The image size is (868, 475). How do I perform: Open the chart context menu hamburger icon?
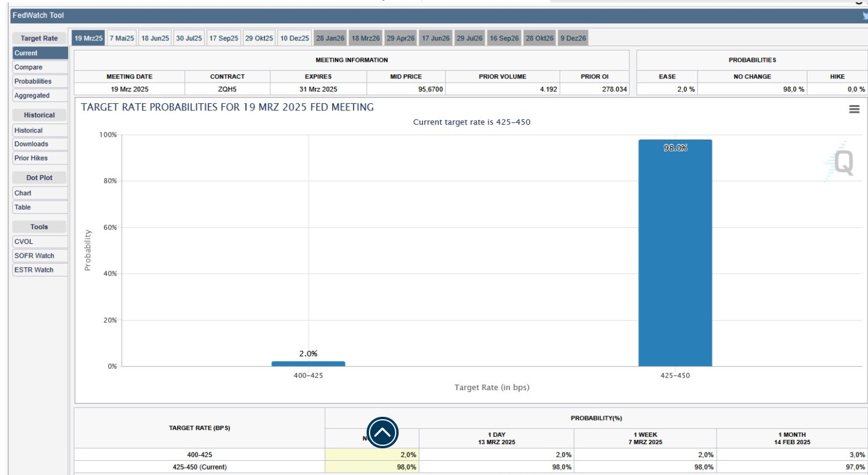[854, 109]
